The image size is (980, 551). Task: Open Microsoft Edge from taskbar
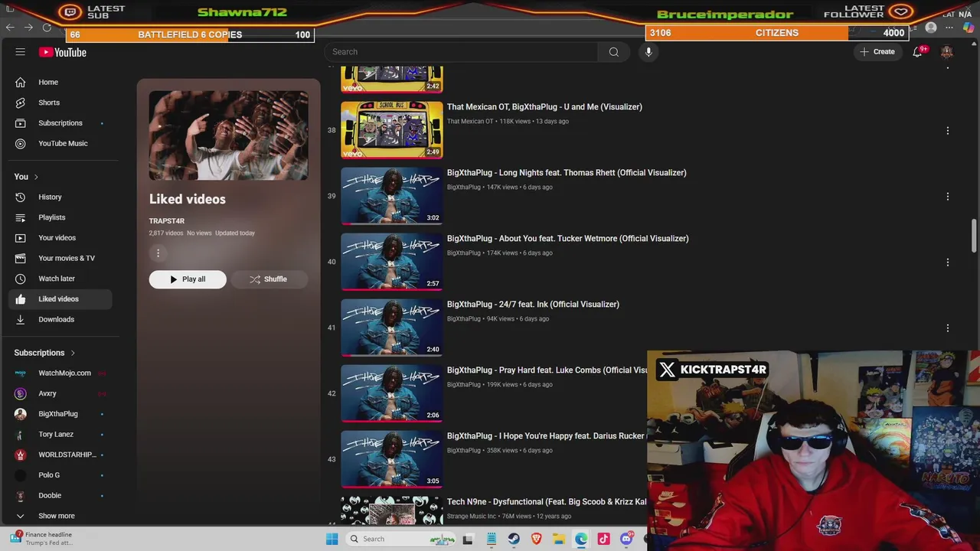point(581,539)
